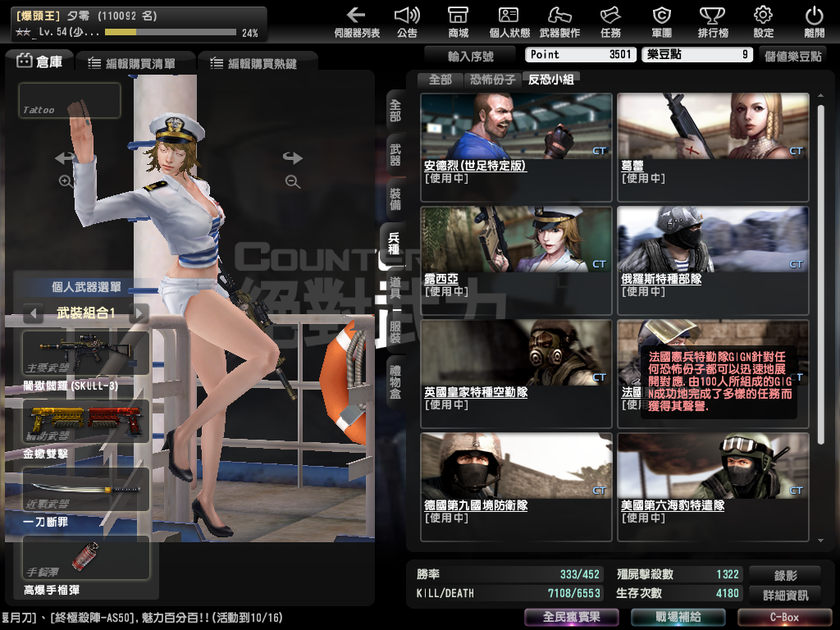The width and height of the screenshot is (840, 630).
Task: Open the 全民瘋賓果 bingo event button
Action: (571, 617)
